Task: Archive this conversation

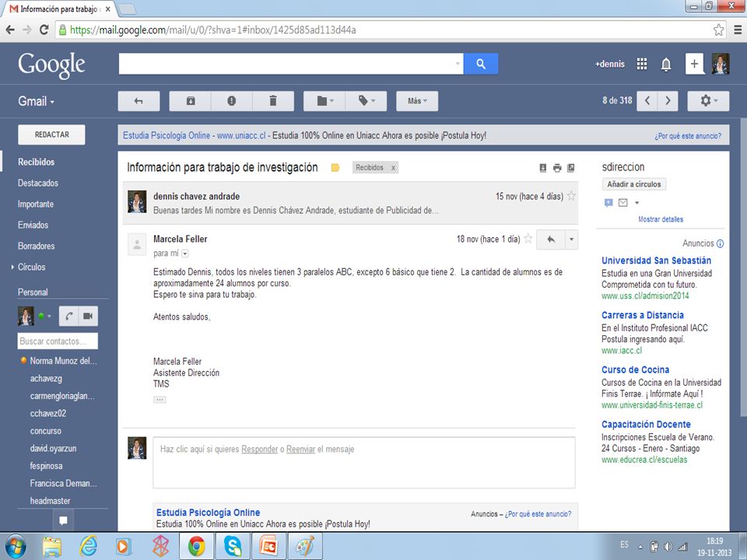Action: (190, 101)
